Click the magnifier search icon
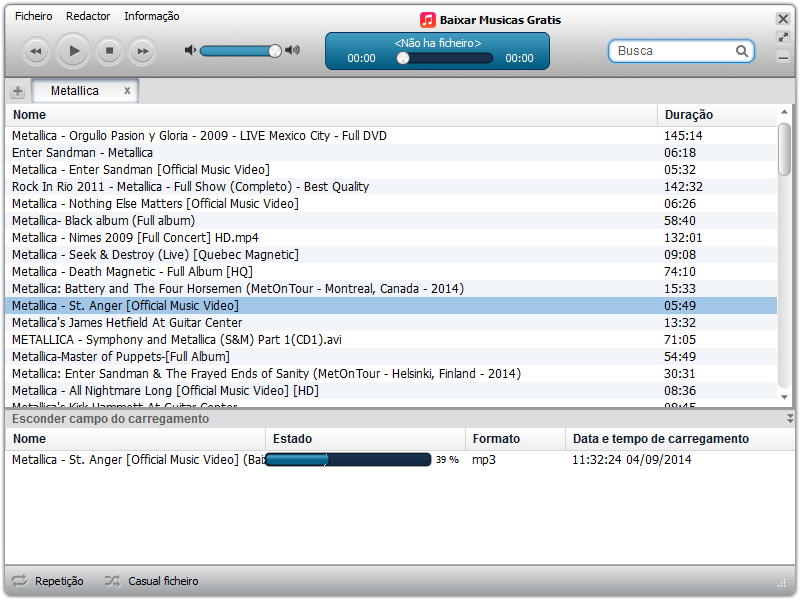Screen dimensions: 800x600 pyautogui.click(x=742, y=51)
